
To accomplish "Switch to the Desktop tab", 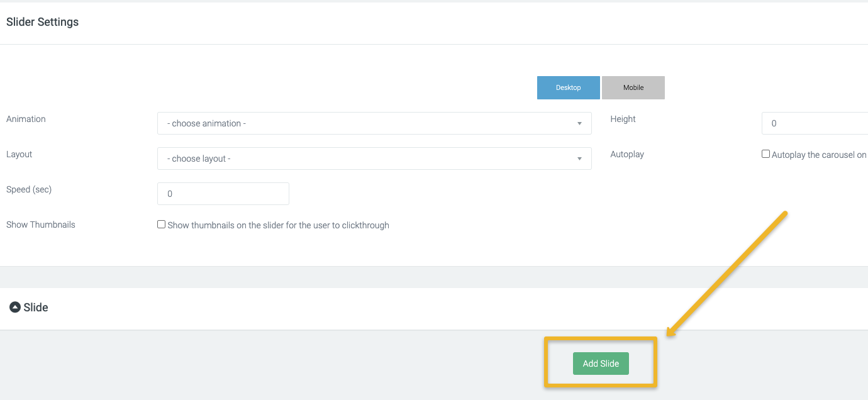I will [x=568, y=88].
